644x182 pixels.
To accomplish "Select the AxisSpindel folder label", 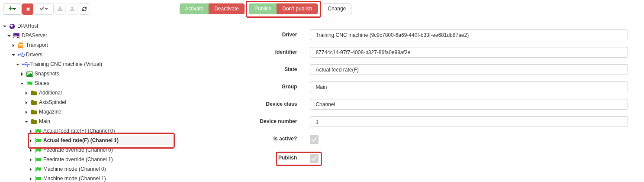I will point(52,102).
